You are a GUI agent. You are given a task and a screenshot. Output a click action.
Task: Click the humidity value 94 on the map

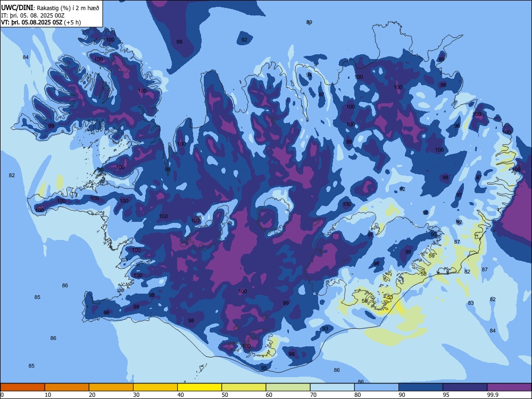coord(309,75)
